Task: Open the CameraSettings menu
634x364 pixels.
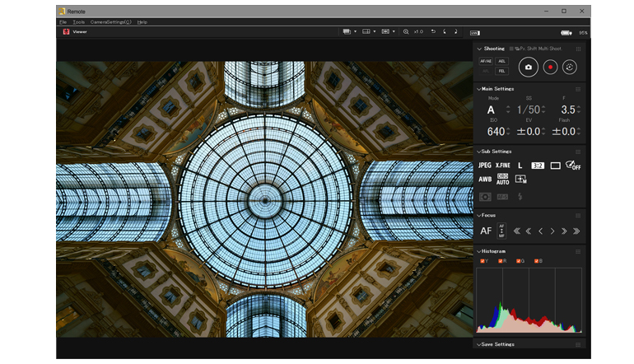Action: [111, 21]
